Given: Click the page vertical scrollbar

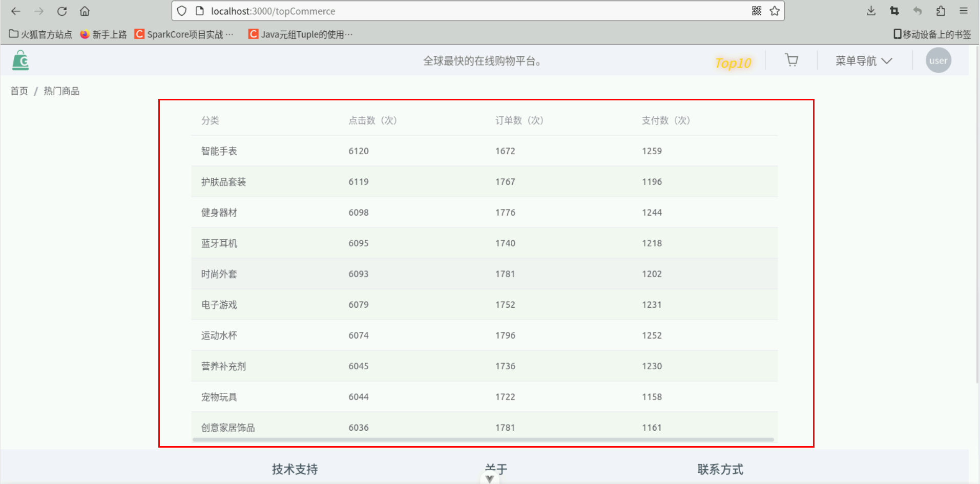Looking at the screenshot, I should tap(977, 215).
